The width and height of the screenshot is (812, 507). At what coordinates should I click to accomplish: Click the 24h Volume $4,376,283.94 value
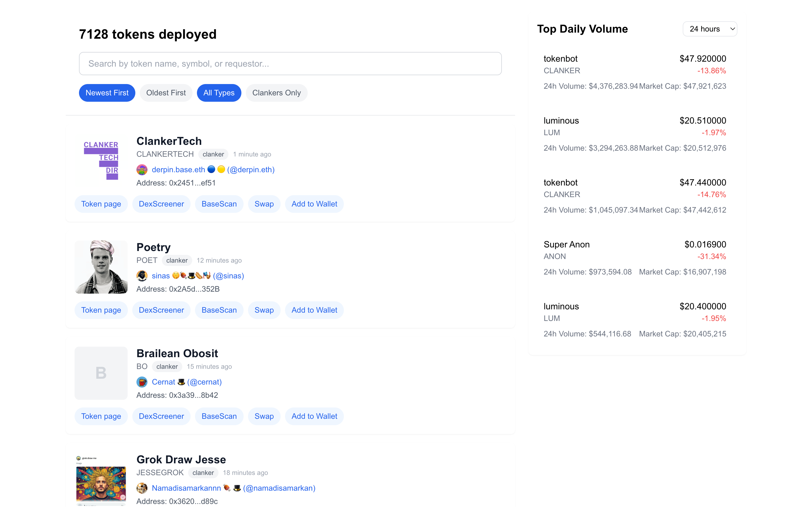point(590,86)
